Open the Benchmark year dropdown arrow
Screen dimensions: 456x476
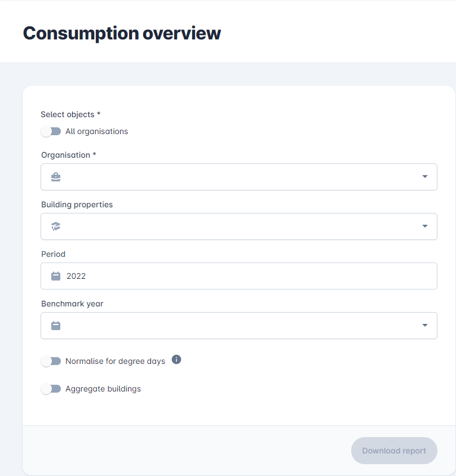pos(424,326)
